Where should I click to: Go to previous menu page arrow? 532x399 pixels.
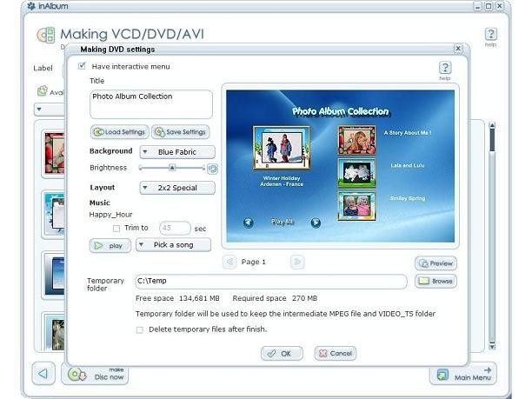(230, 262)
